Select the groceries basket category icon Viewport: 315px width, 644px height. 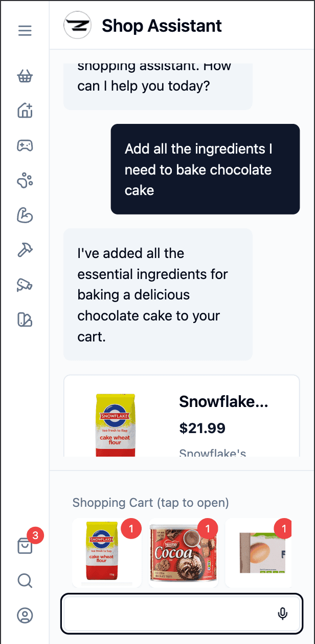point(25,76)
